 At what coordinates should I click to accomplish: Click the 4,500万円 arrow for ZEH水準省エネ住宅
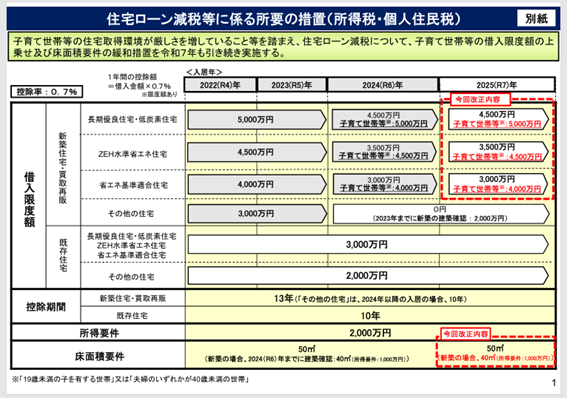click(x=257, y=152)
